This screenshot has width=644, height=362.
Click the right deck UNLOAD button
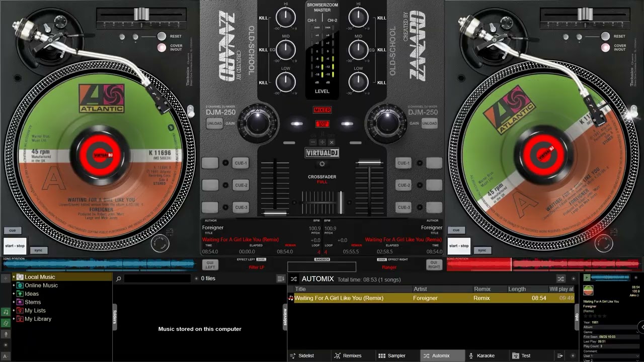click(x=429, y=124)
